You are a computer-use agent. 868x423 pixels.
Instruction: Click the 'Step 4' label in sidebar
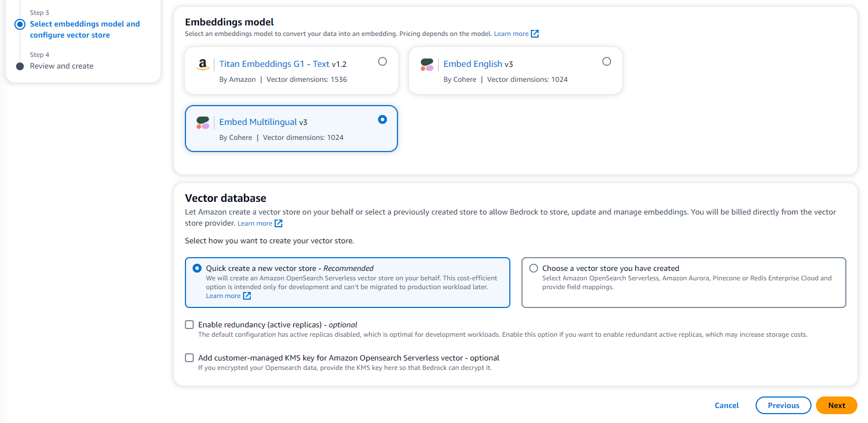[x=39, y=55]
